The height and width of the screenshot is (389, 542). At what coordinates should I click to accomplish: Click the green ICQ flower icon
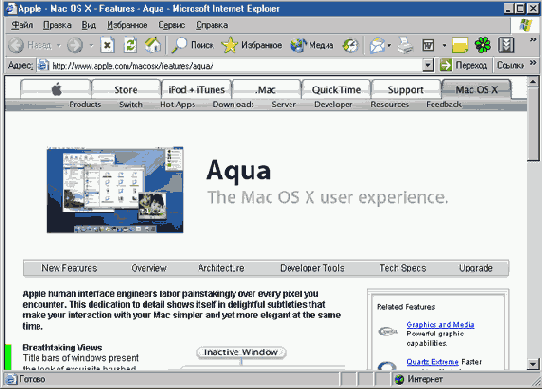483,45
